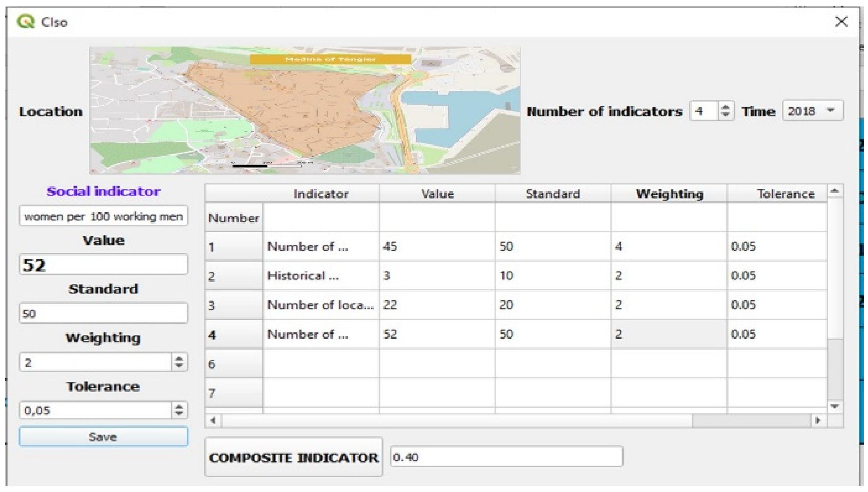The image size is (868, 492).
Task: Click the QGIS logo icon in title bar
Action: click(26, 22)
